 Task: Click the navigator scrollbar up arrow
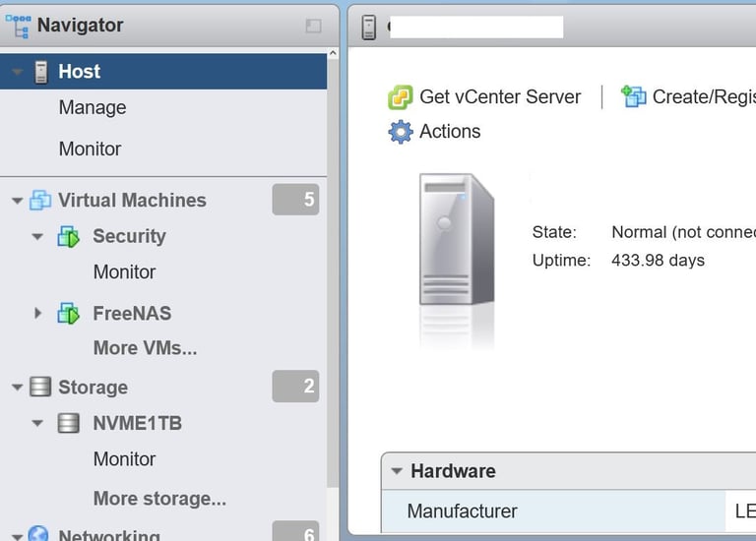click(333, 53)
